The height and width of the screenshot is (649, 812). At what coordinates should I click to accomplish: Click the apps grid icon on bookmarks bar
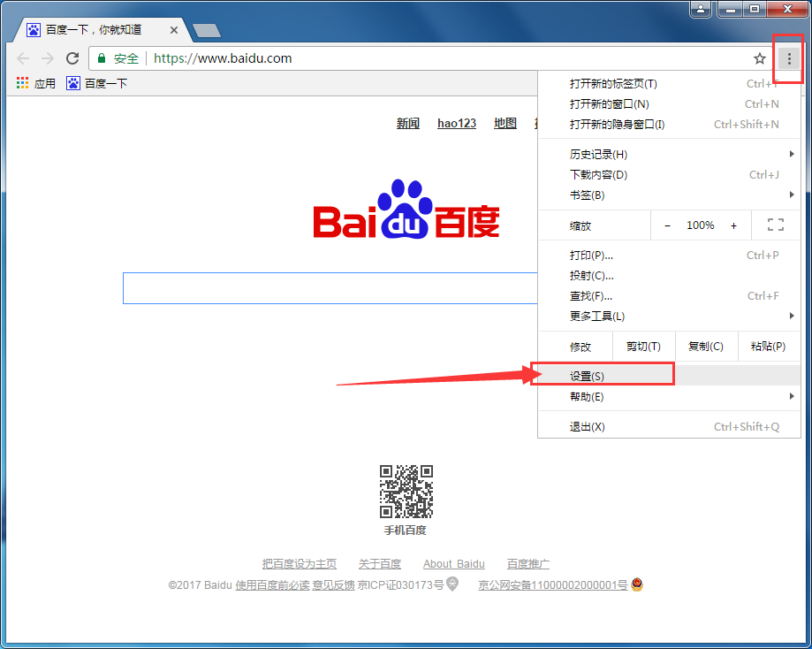21,83
